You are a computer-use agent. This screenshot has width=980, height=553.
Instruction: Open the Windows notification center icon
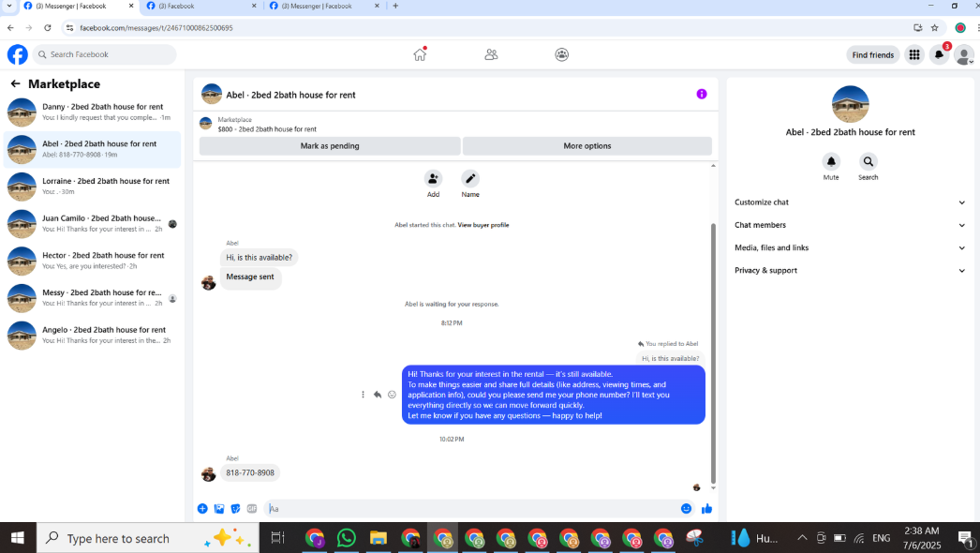(966, 538)
